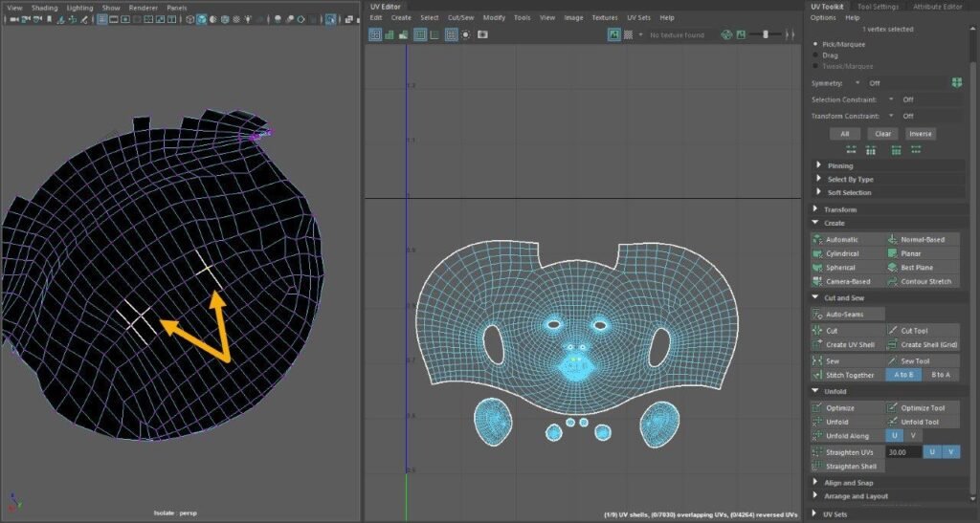The image size is (980, 523).
Task: Click the symmetry shield icon in UV Toolkit
Action: point(956,83)
